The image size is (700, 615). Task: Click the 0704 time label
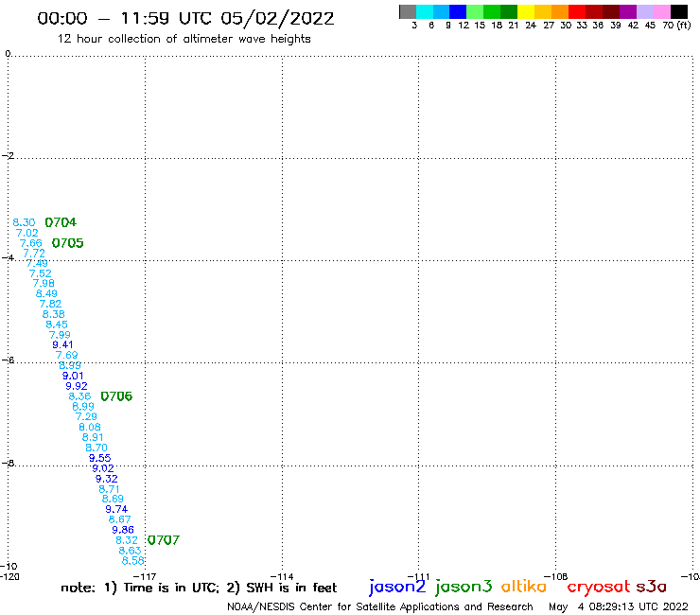(61, 222)
